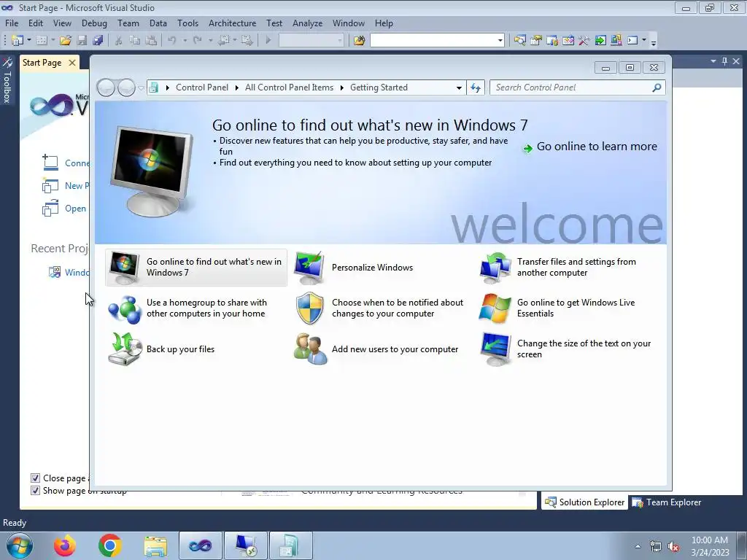747x560 pixels.
Task: Open the recent pages dropdown beside forward button
Action: click(x=141, y=87)
